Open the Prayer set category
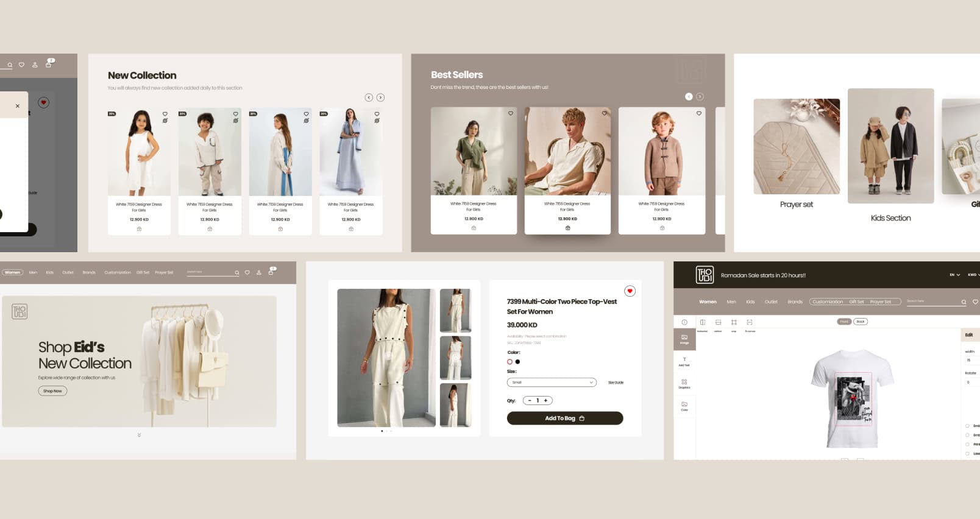 (x=797, y=153)
